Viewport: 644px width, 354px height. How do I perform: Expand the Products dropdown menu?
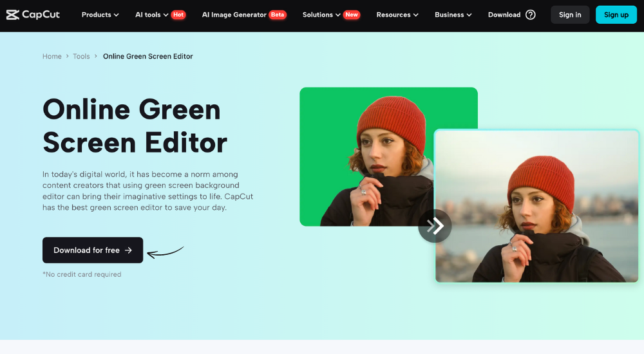(x=100, y=15)
